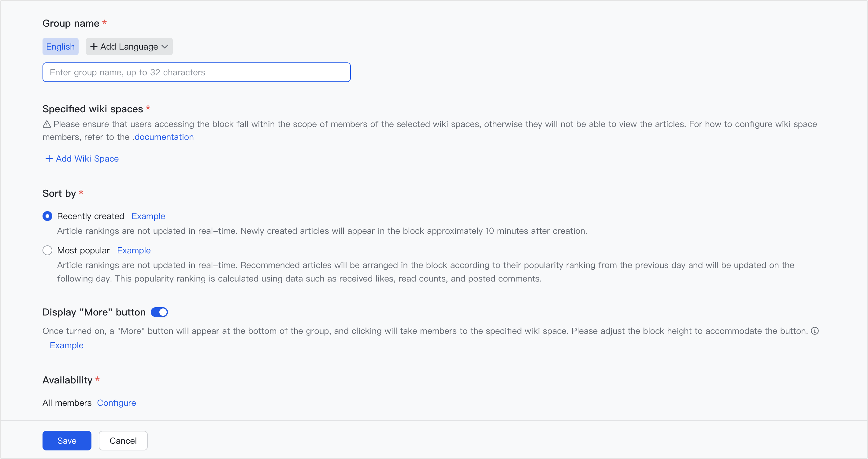Select the Recently created sort option

pos(47,216)
